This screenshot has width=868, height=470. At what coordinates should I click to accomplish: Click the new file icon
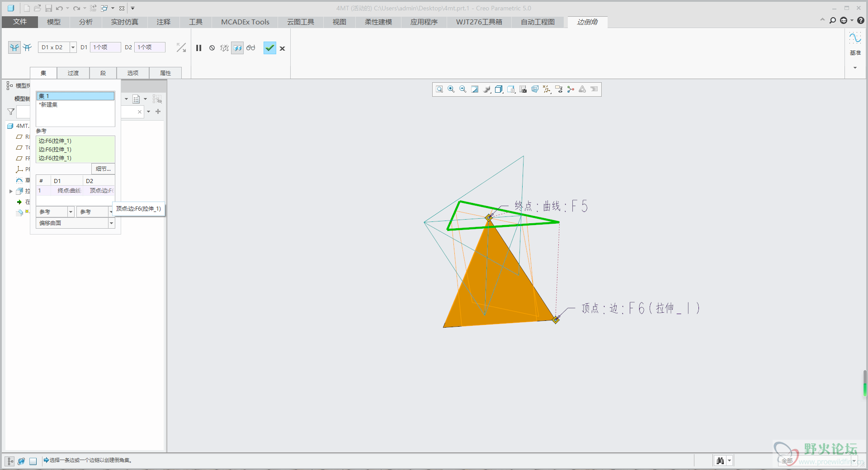coord(27,8)
